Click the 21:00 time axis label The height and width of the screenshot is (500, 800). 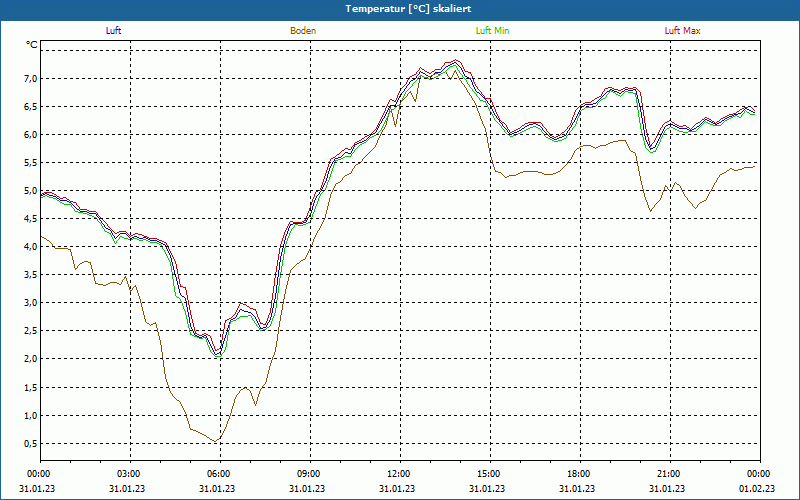(670, 474)
